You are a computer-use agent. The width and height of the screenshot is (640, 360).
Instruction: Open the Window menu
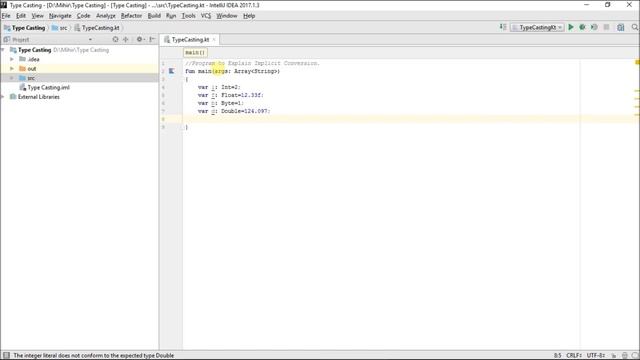tap(227, 16)
